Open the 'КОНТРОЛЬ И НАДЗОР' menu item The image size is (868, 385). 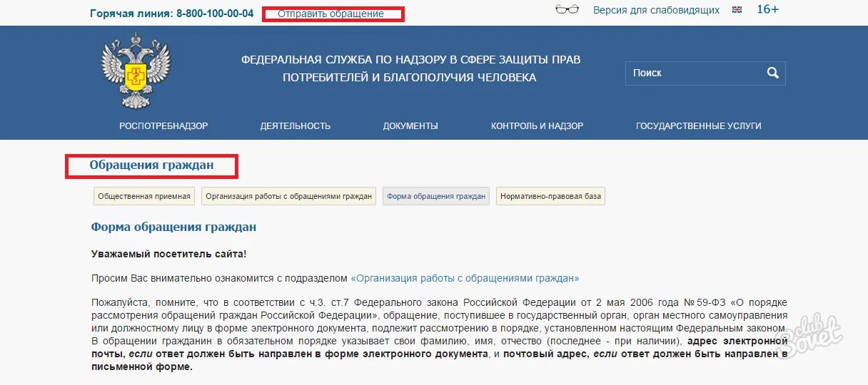[538, 125]
